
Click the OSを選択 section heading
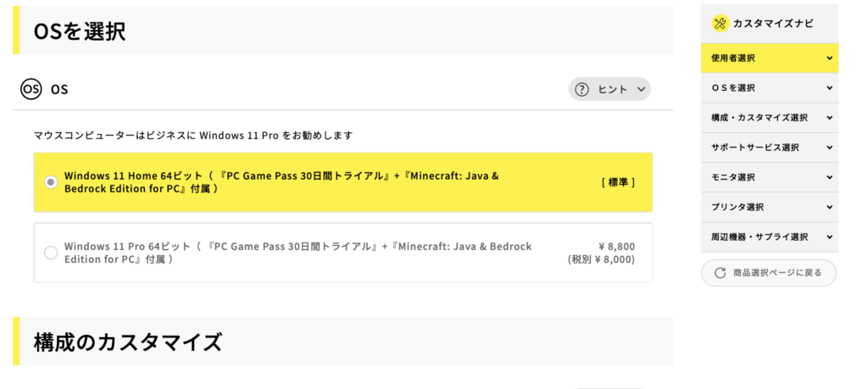point(80,31)
